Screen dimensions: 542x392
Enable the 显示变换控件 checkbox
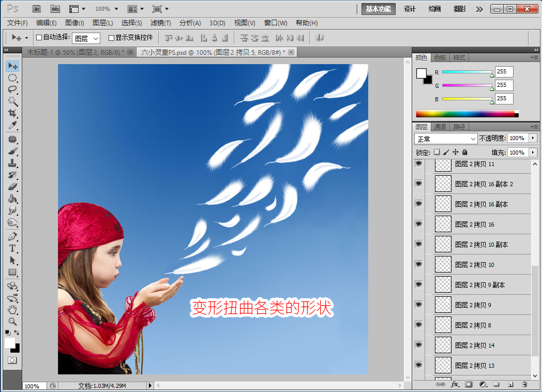click(111, 38)
